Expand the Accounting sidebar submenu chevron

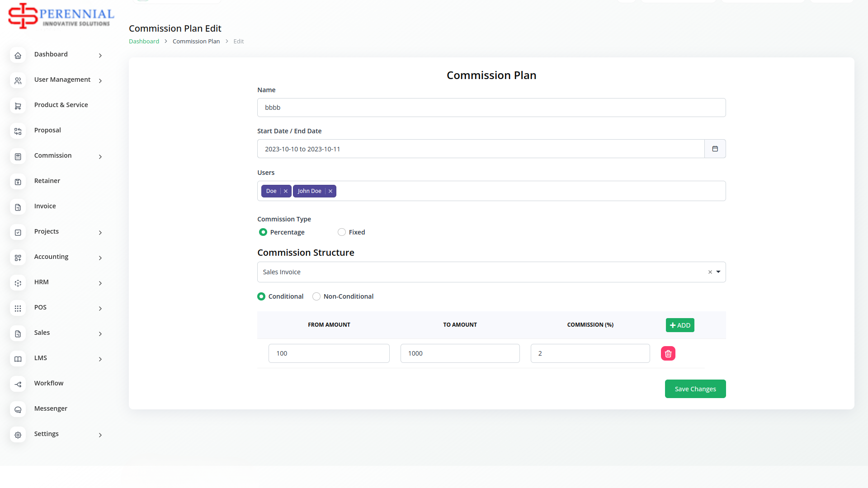pos(100,258)
